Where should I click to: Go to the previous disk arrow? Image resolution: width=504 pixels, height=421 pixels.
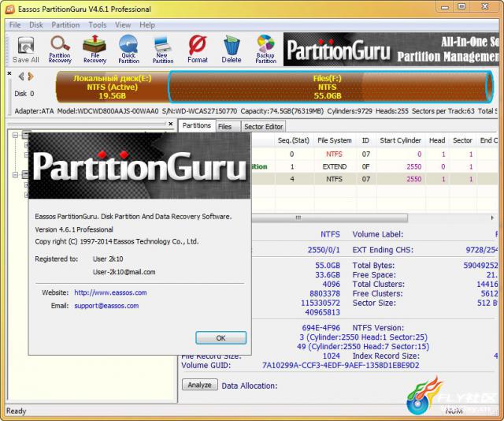[x=21, y=76]
